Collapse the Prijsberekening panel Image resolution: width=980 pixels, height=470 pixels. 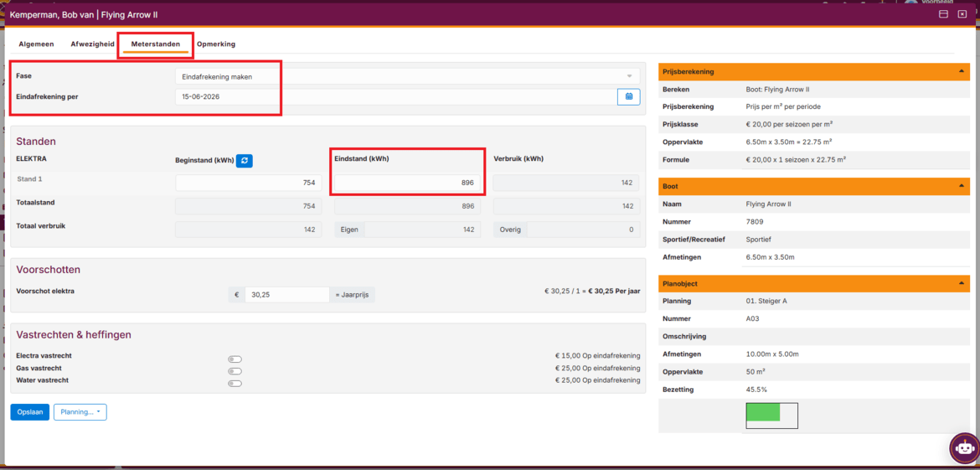coord(961,72)
